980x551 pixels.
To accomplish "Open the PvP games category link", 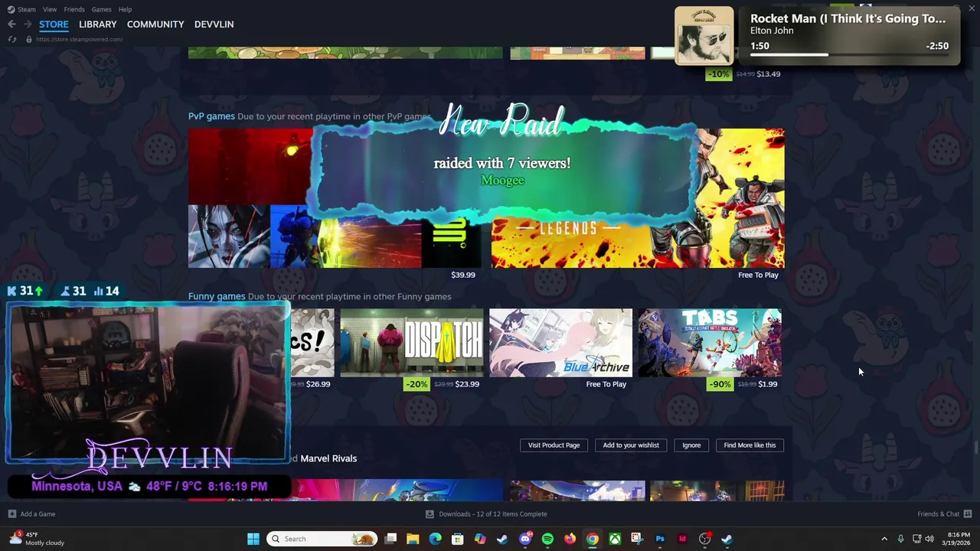I will [211, 116].
